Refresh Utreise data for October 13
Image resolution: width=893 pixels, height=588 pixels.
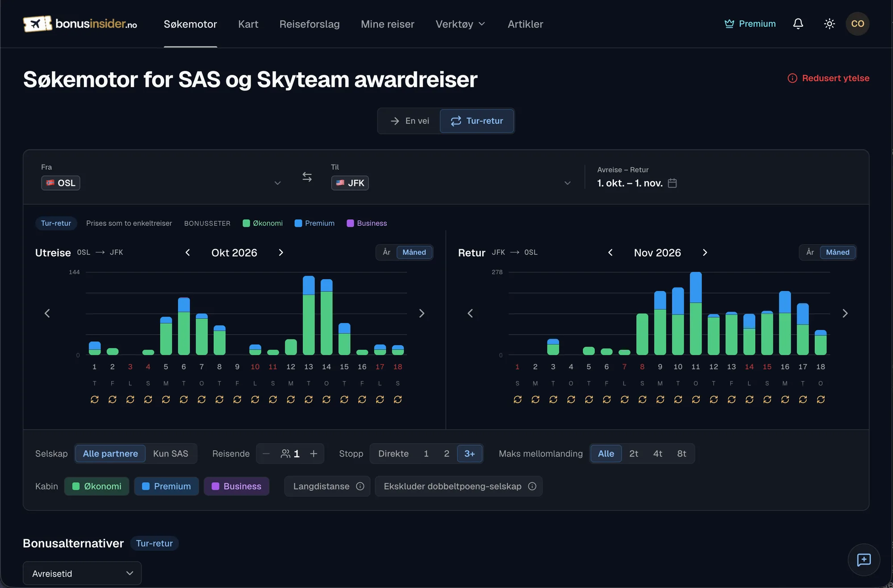309,399
